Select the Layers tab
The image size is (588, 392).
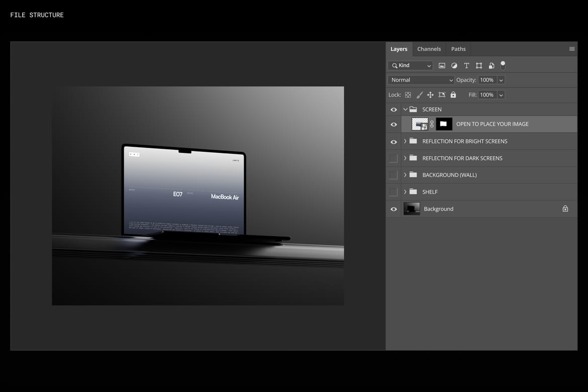tap(399, 49)
